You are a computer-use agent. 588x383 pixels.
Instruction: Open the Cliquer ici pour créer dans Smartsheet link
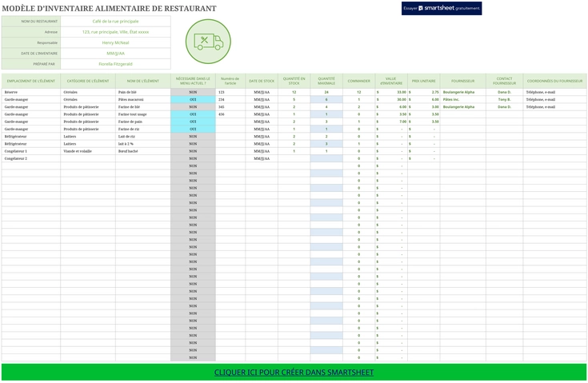(x=294, y=372)
